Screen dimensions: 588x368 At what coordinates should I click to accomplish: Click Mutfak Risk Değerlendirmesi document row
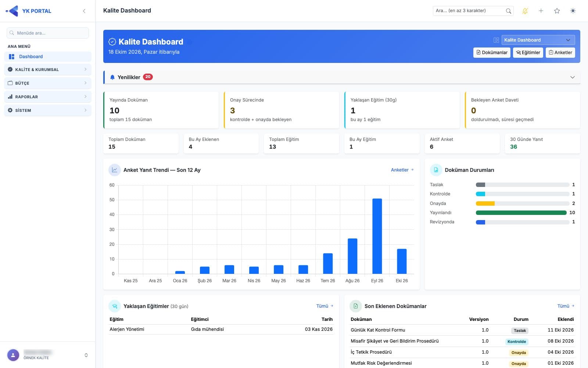pyautogui.click(x=462, y=363)
